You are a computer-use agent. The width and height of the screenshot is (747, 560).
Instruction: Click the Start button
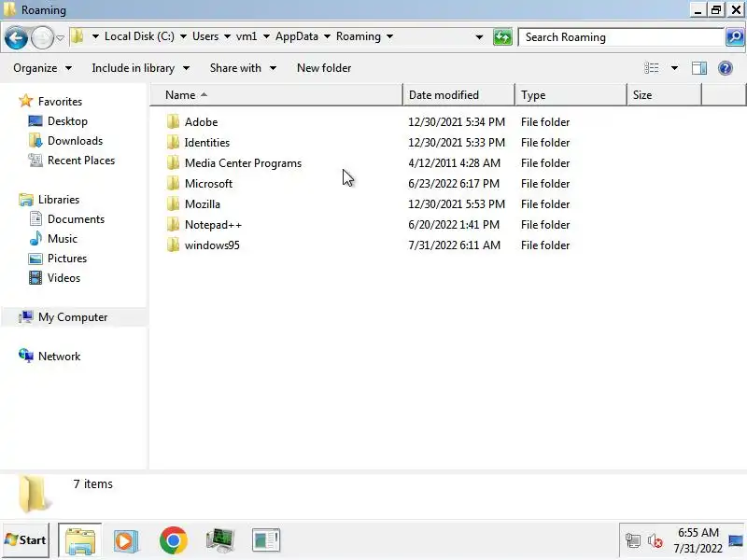pos(25,540)
